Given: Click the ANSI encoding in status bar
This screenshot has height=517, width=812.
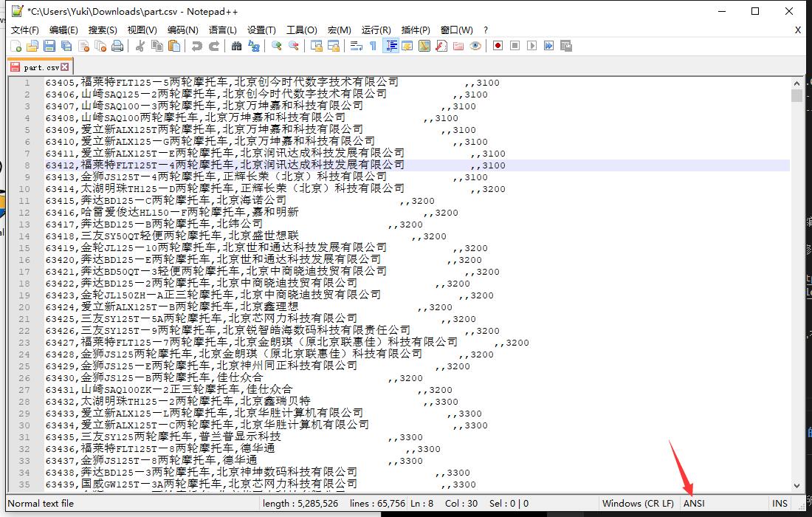Looking at the screenshot, I should [x=694, y=503].
